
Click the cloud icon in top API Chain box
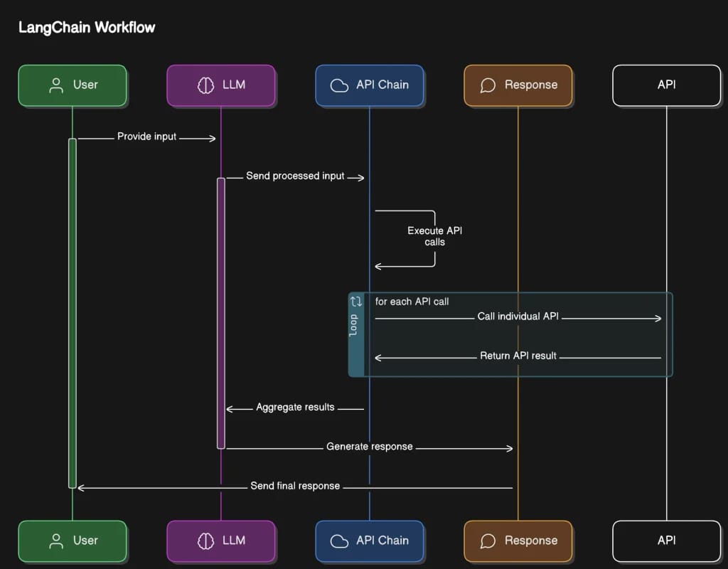pos(339,86)
